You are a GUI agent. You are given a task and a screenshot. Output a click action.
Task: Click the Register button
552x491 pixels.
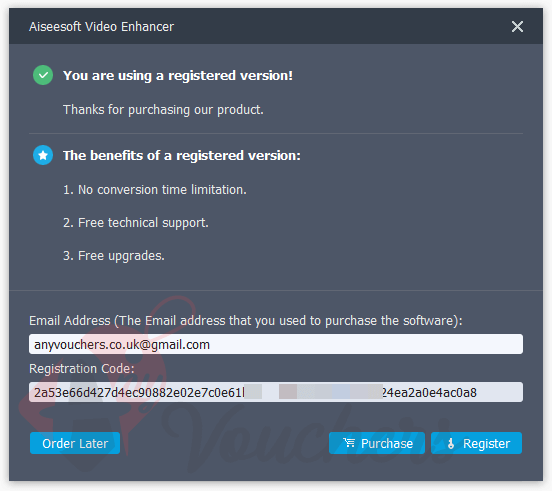[476, 443]
